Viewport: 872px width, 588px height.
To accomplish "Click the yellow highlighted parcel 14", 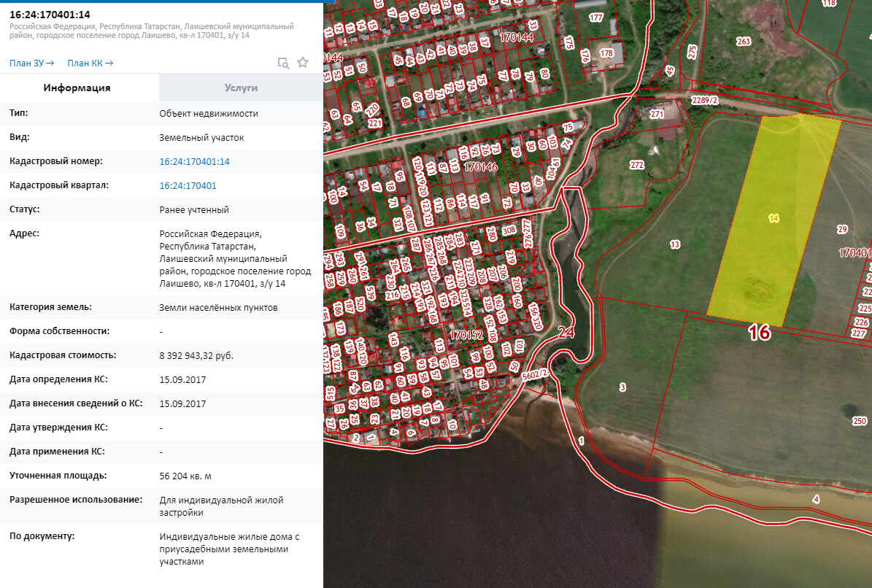I will [773, 218].
